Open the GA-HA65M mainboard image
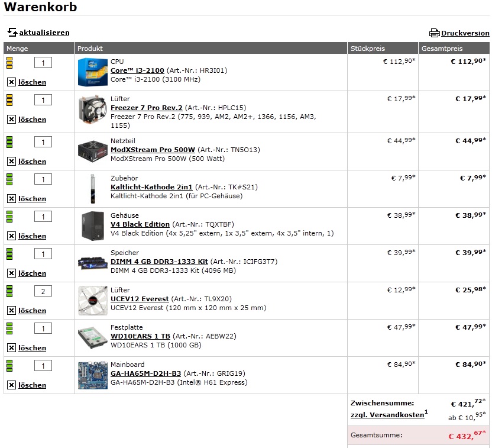The image size is (492, 448). (x=93, y=375)
